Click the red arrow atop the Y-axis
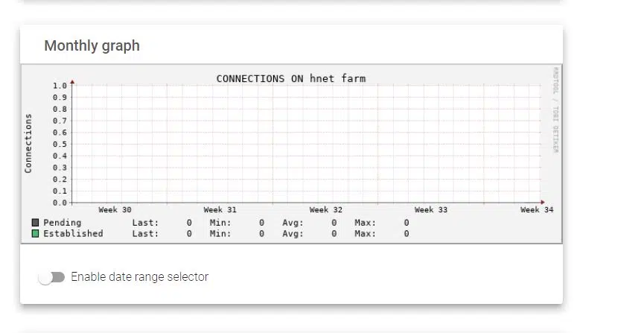Viewport: 644px width, 333px height. (72, 82)
